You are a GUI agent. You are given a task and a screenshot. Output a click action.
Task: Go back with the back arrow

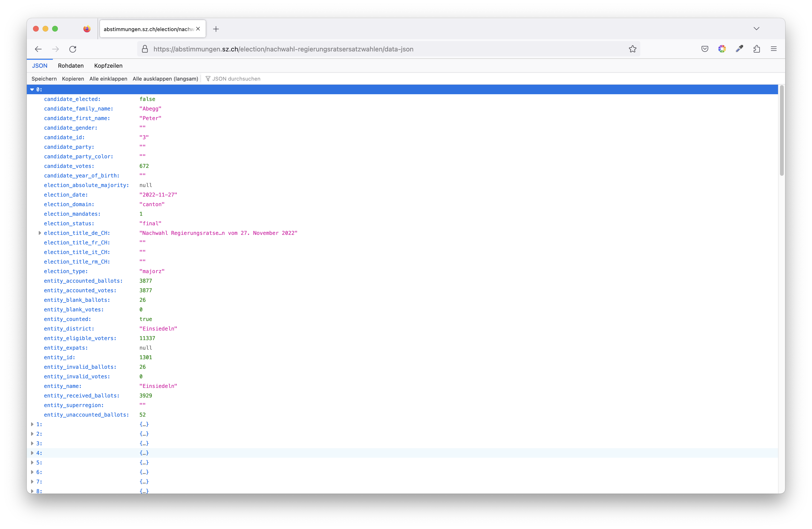tap(38, 49)
